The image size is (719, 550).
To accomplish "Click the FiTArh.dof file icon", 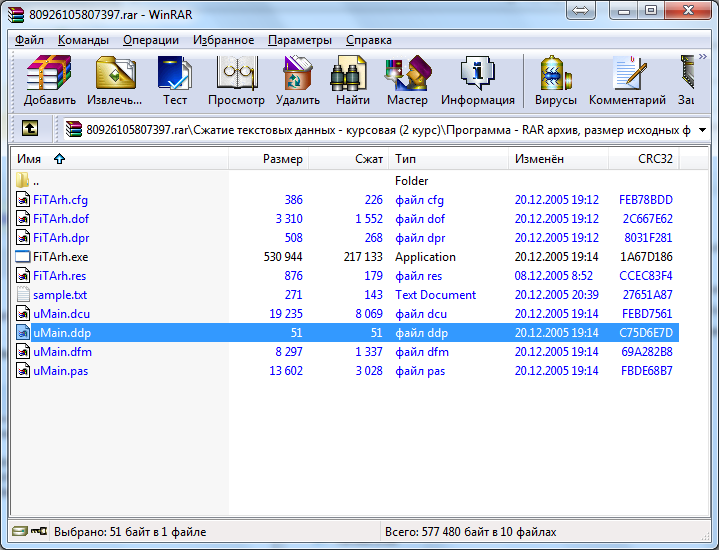I will 23,218.
